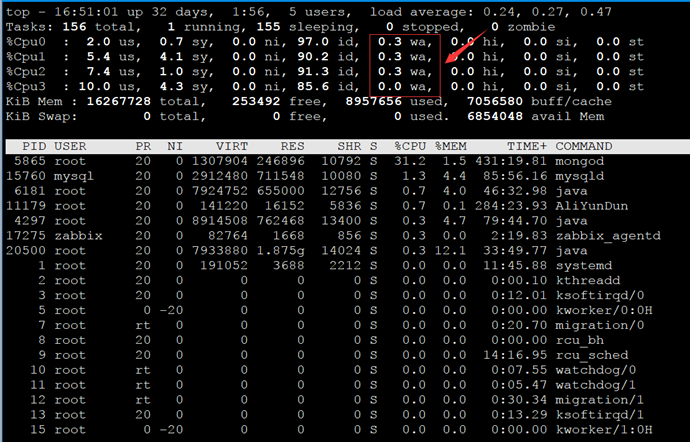Click the %MEM column header
Viewport: 690px width, 442px height.
451,146
